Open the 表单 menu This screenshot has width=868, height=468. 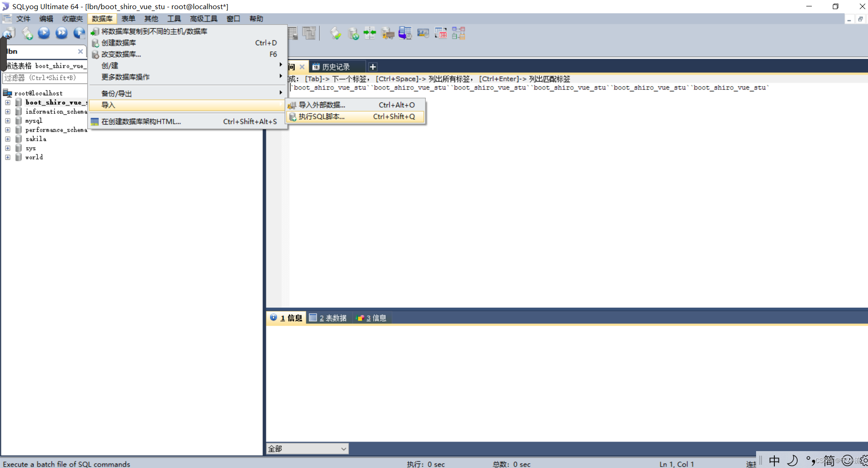(x=128, y=19)
